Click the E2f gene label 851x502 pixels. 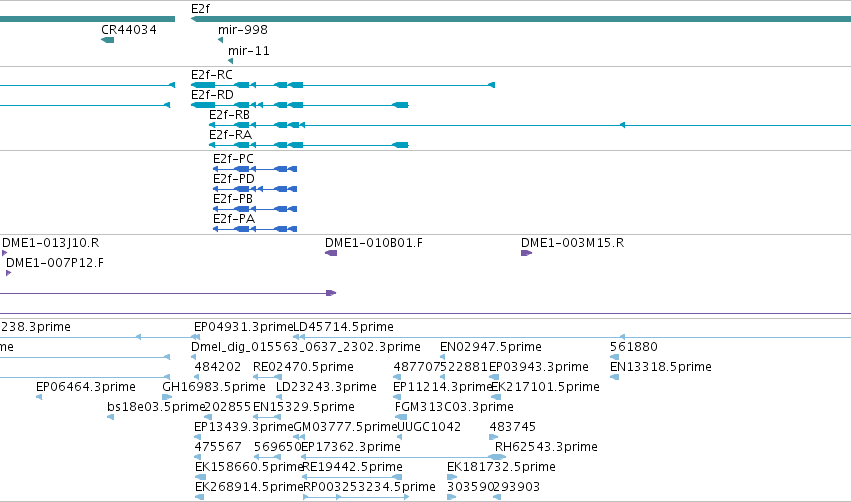(200, 9)
